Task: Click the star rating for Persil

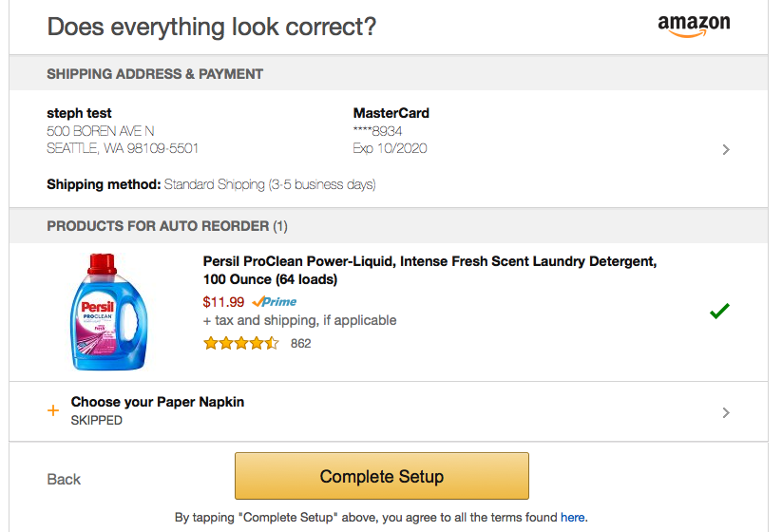Action: pos(241,343)
